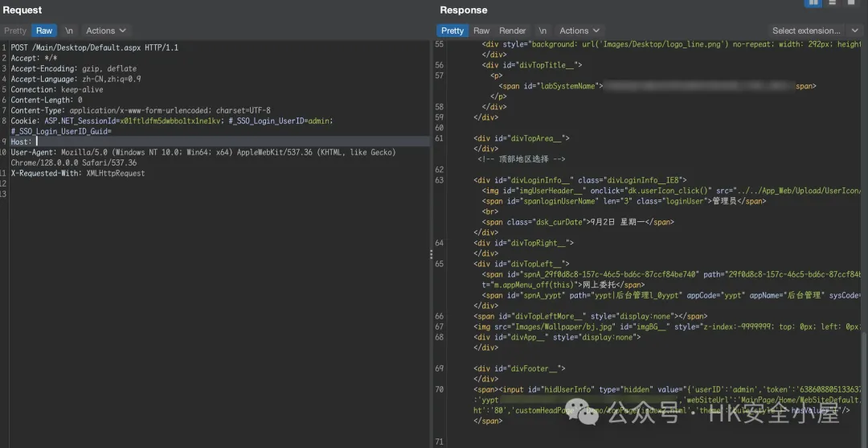Click the divTopRight__ div line
868x448 pixels.
[524, 243]
